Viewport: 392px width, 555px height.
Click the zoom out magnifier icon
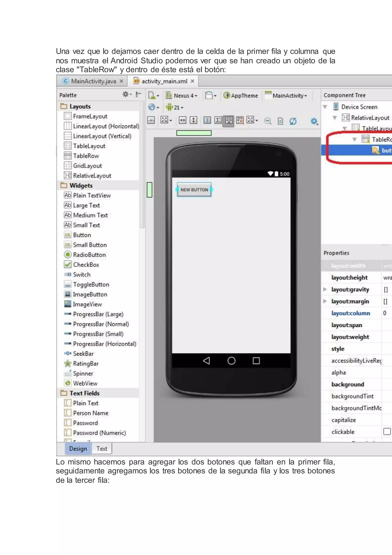(x=268, y=121)
